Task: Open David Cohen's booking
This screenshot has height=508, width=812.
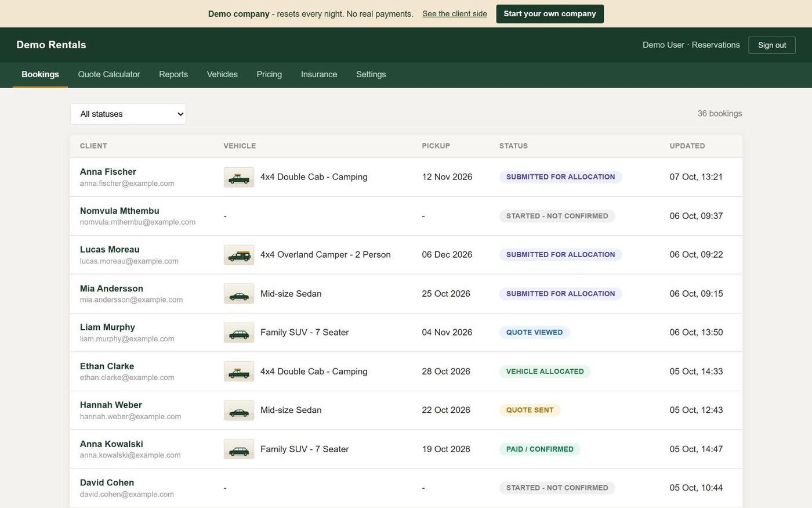Action: (x=406, y=488)
